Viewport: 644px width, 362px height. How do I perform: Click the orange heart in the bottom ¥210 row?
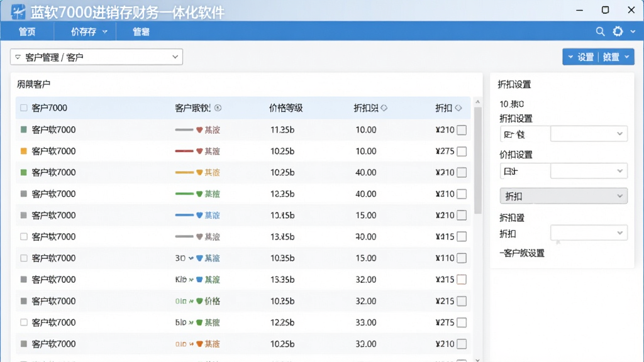pyautogui.click(x=199, y=344)
